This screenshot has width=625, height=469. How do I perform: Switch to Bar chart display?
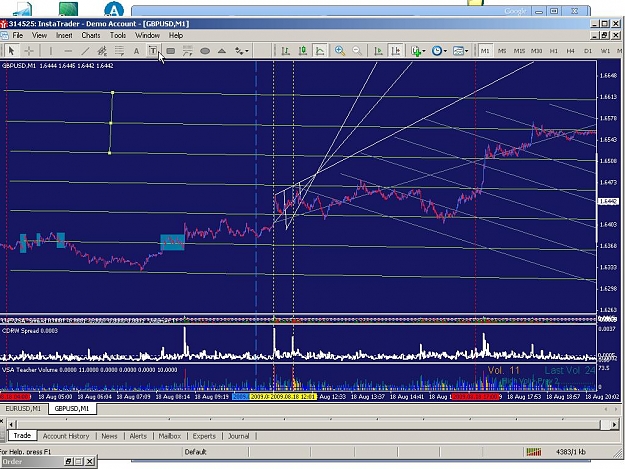pos(285,51)
